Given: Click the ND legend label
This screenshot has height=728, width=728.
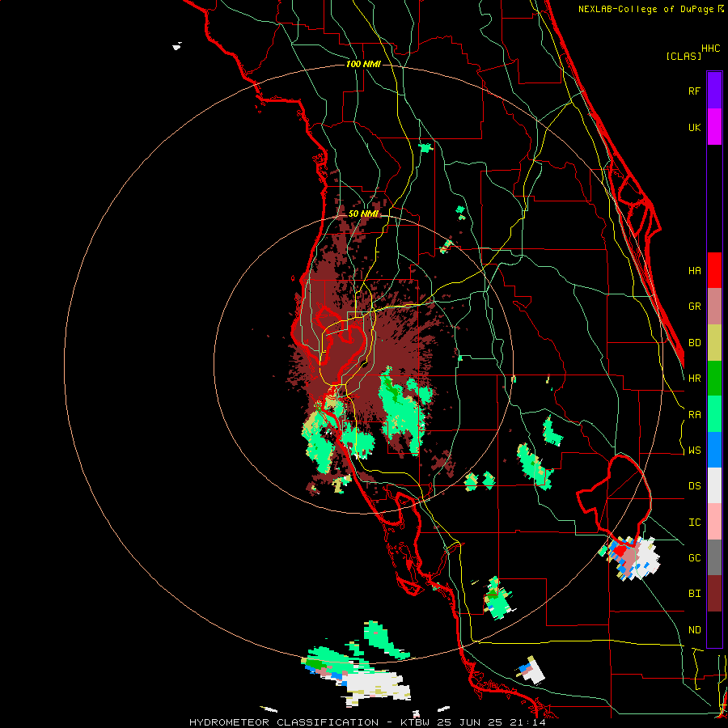Looking at the screenshot, I should (694, 630).
